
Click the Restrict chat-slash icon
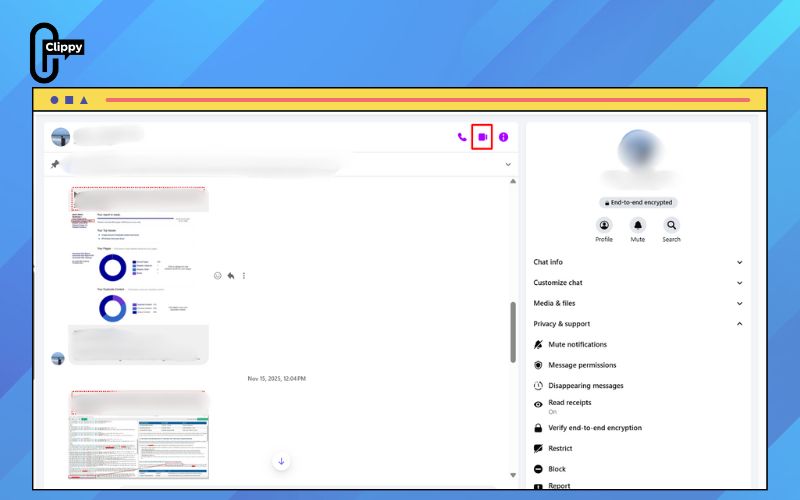click(538, 448)
